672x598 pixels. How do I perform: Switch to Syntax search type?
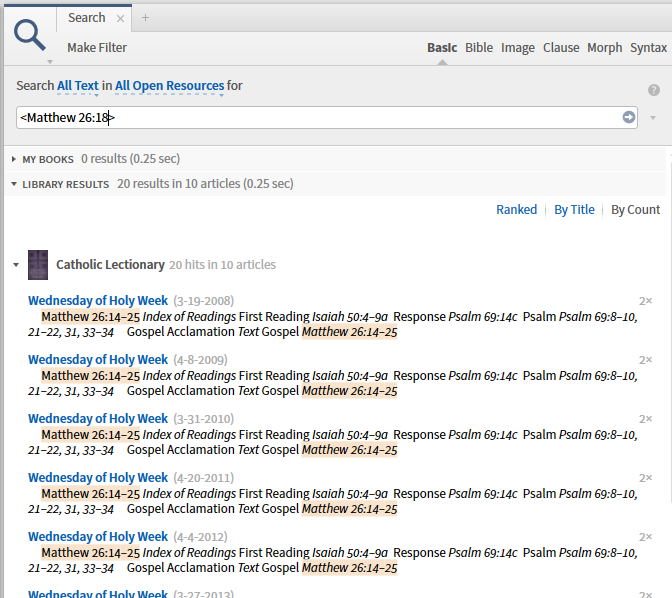tap(648, 48)
